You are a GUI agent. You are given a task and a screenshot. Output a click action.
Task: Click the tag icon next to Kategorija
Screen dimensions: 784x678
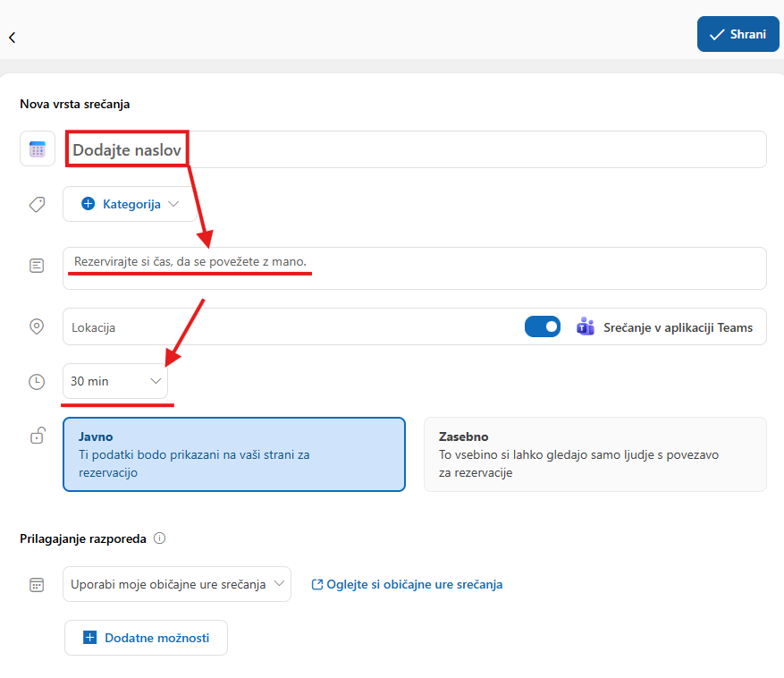[x=37, y=204]
